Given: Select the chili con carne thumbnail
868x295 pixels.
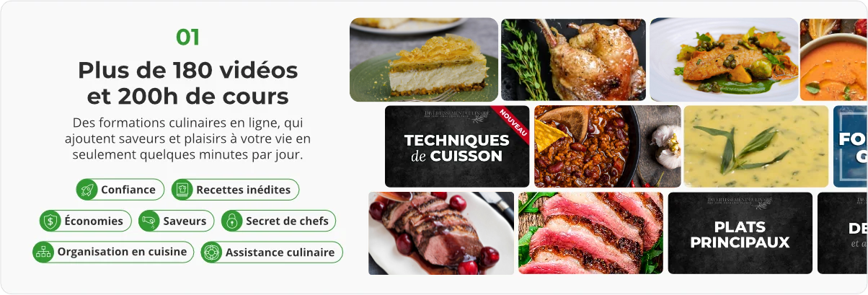Looking at the screenshot, I should click(x=607, y=146).
